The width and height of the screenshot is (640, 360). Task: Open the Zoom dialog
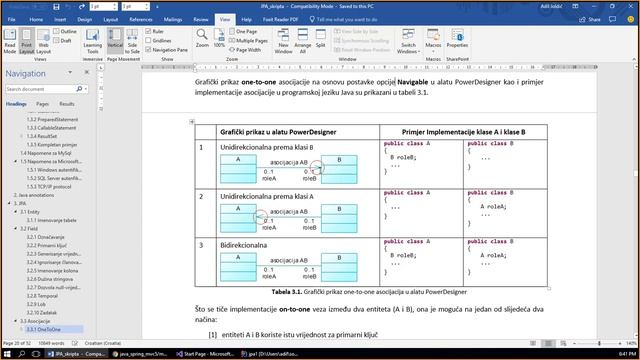tap(202, 38)
